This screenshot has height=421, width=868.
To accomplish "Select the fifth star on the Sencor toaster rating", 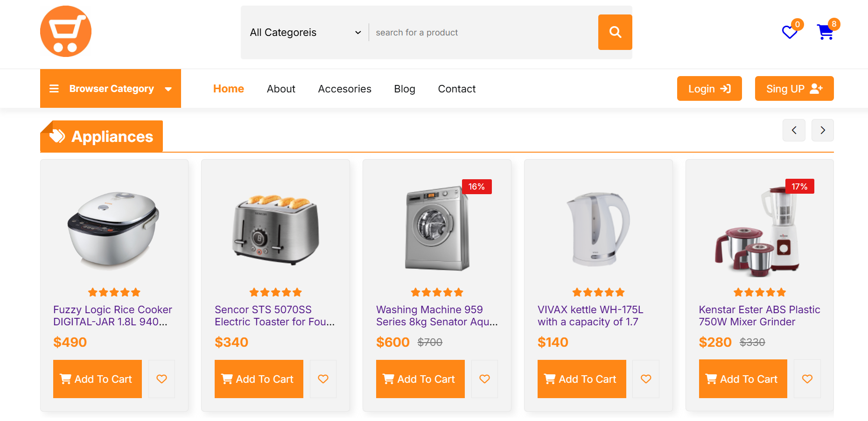I will point(298,292).
